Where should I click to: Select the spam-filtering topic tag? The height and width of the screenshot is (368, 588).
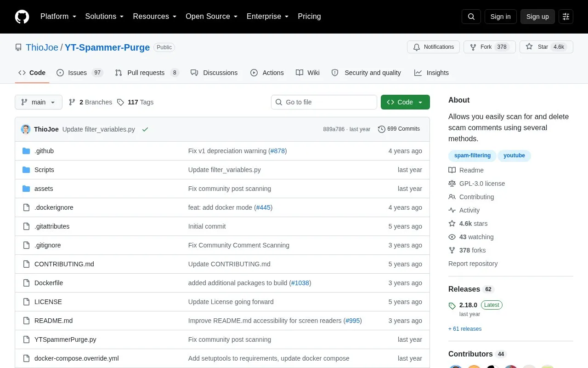472,155
